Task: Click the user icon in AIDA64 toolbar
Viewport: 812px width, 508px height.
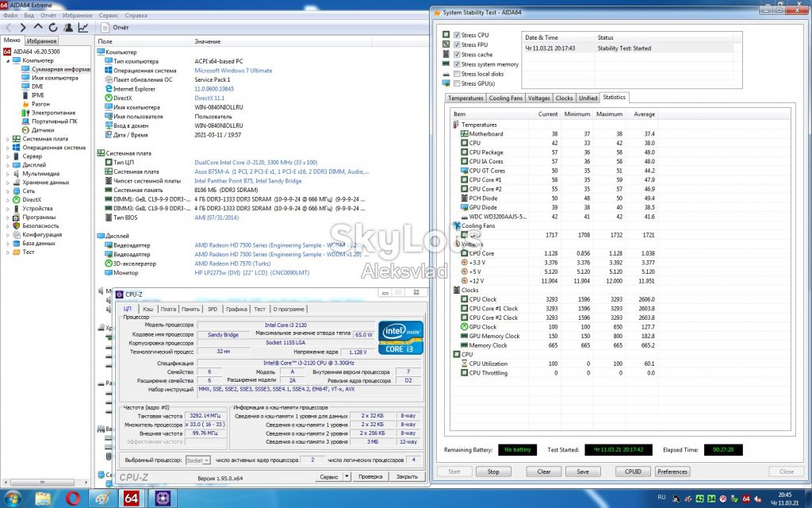Action: point(68,28)
